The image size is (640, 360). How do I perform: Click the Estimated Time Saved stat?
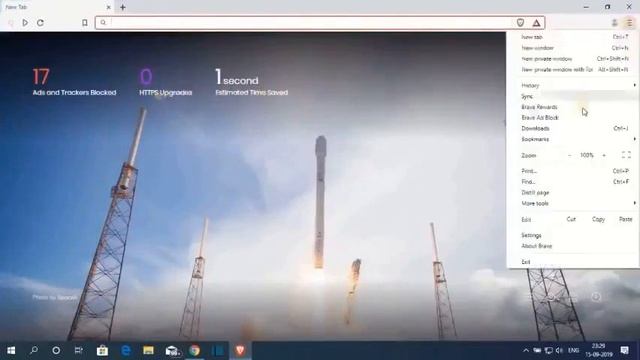click(x=251, y=82)
